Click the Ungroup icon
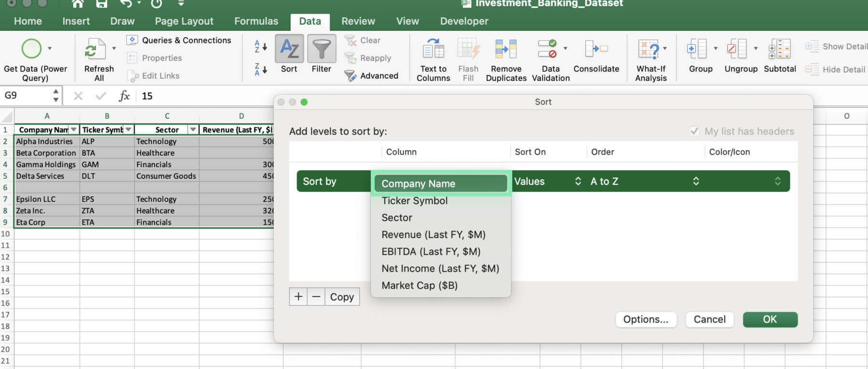Screen dimensions: 868x369 pyautogui.click(x=737, y=49)
